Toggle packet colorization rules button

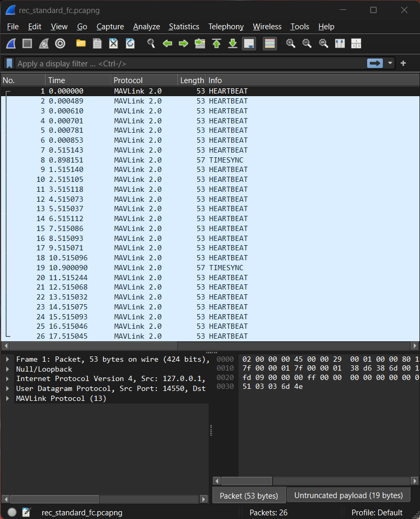click(269, 44)
